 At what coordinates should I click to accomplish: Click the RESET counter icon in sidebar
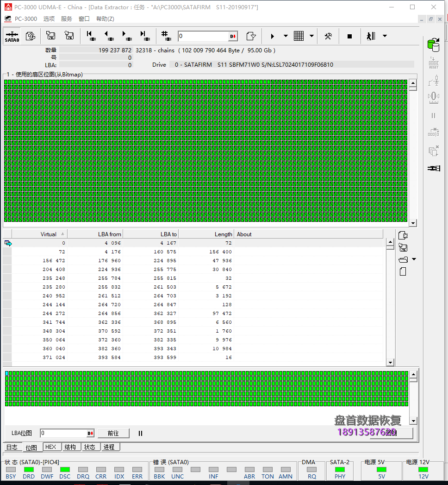[x=434, y=63]
